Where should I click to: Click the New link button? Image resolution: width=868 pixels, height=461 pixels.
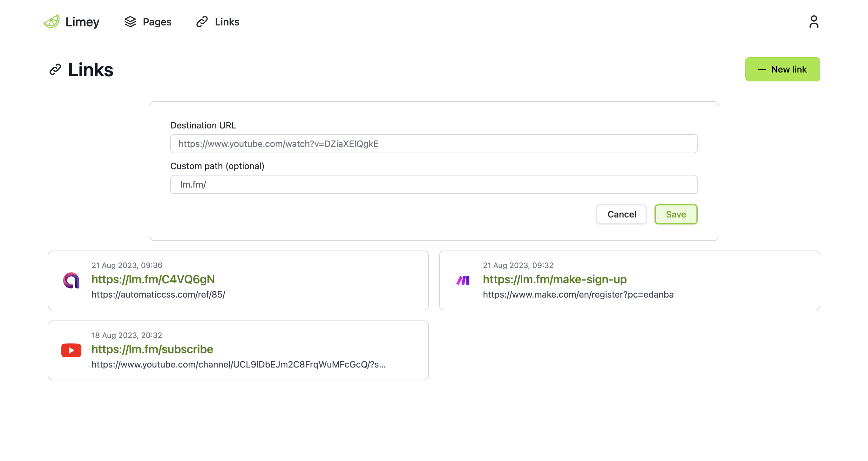(783, 69)
